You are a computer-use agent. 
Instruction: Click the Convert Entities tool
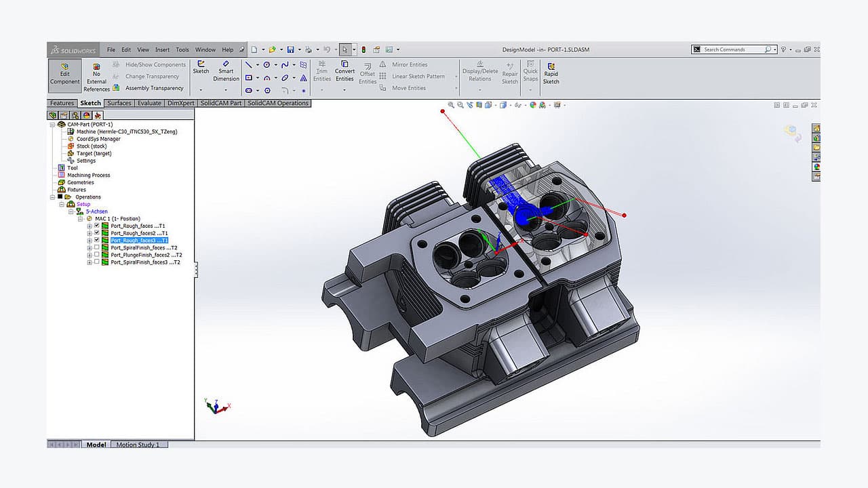[x=344, y=71]
